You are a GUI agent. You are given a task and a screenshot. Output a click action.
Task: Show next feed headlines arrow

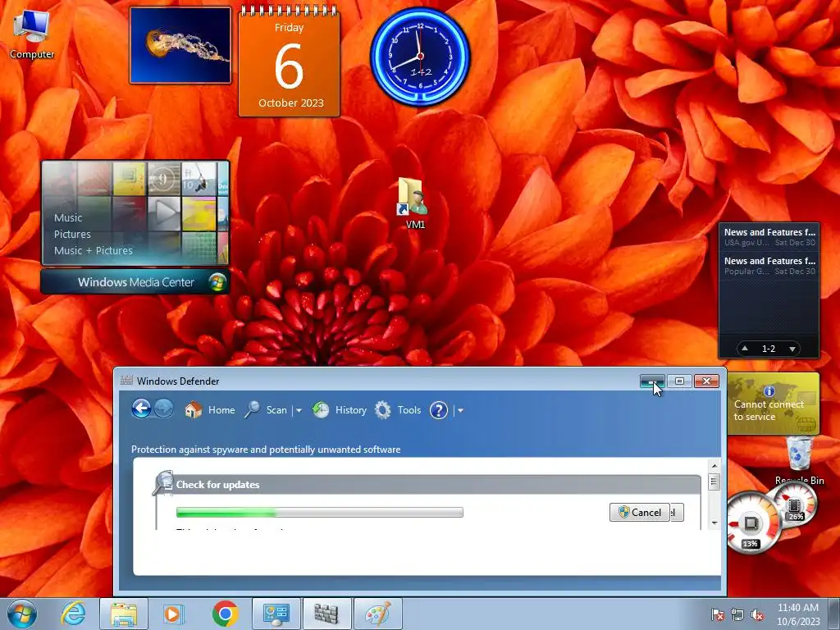(x=792, y=349)
